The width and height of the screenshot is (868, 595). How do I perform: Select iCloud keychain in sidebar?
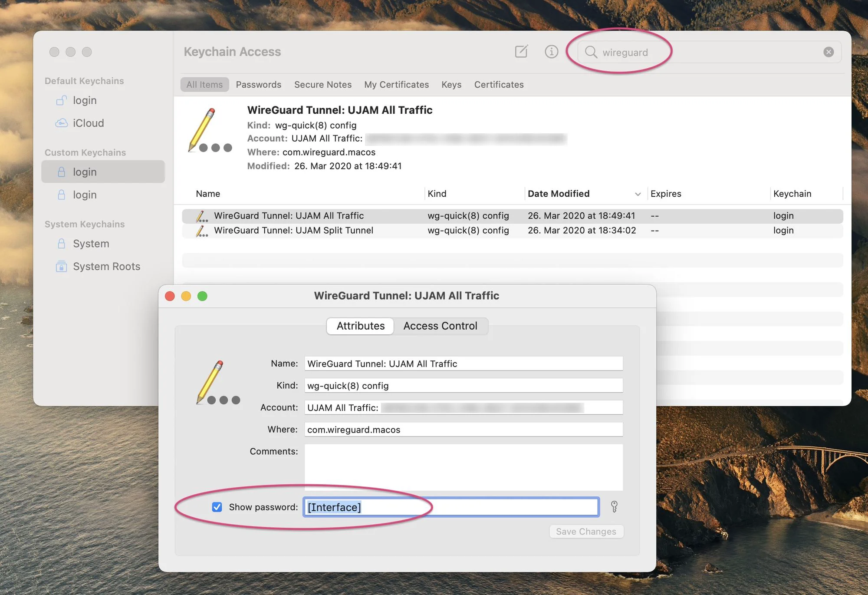coord(88,123)
